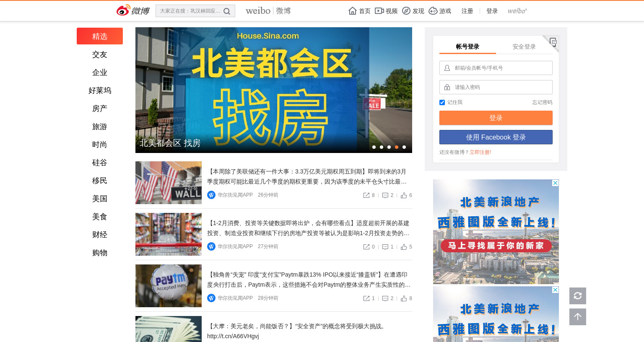This screenshot has width=644, height=342.
Task: Open the dollar bills thumbnail
Action: point(169,329)
